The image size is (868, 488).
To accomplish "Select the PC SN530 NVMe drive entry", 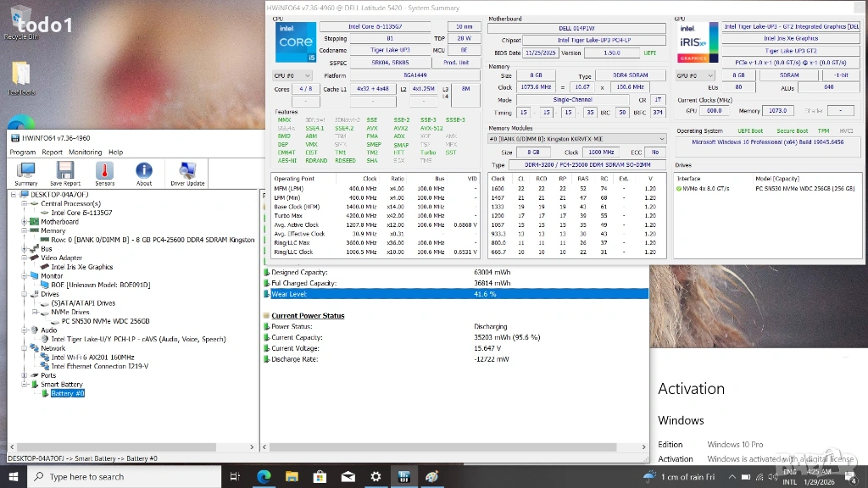I will coord(105,321).
